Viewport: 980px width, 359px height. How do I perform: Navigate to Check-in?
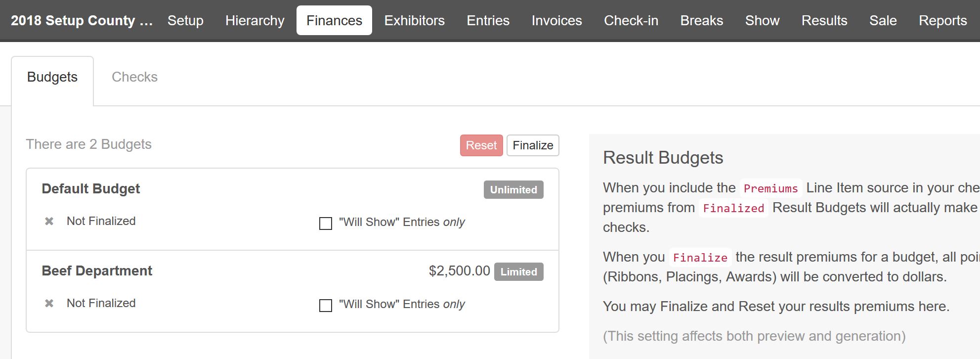point(631,20)
